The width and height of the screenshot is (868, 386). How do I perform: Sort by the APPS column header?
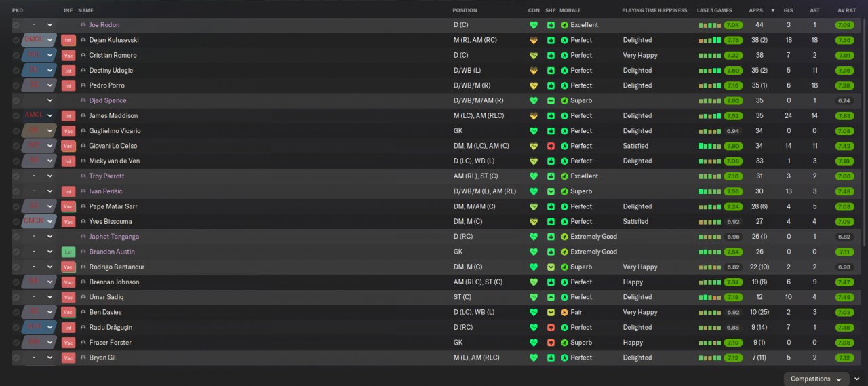(x=755, y=10)
